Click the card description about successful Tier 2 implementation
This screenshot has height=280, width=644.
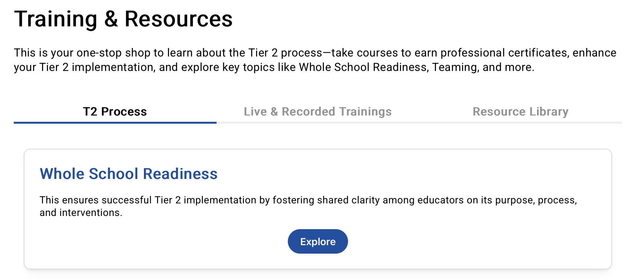[308, 200]
